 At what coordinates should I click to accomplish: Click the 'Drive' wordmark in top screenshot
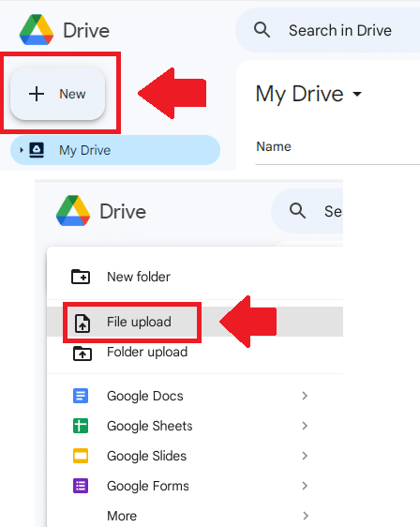pos(86,30)
